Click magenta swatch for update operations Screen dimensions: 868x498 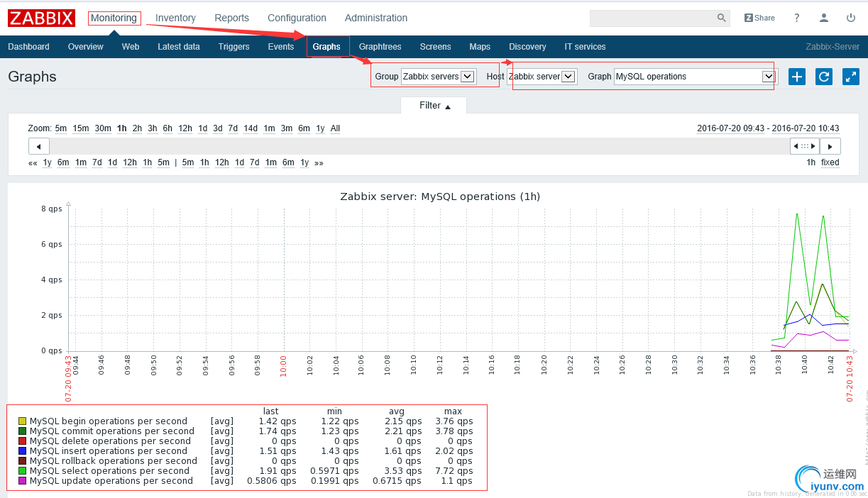[22, 481]
